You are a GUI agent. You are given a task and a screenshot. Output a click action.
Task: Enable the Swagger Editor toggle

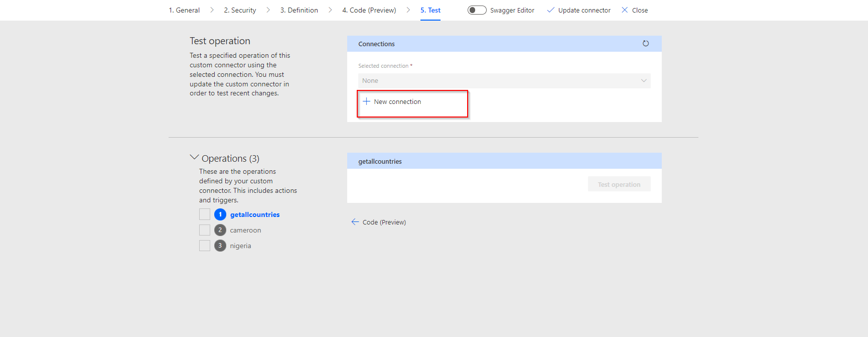pos(477,10)
